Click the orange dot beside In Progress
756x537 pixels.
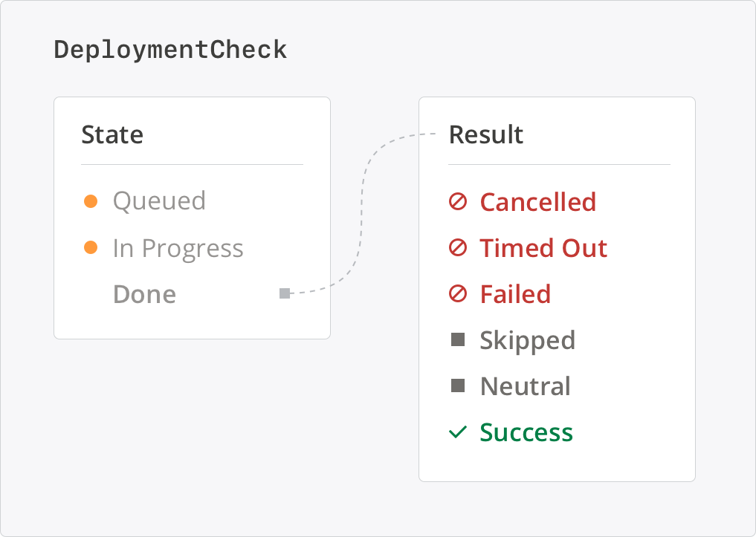pos(91,247)
